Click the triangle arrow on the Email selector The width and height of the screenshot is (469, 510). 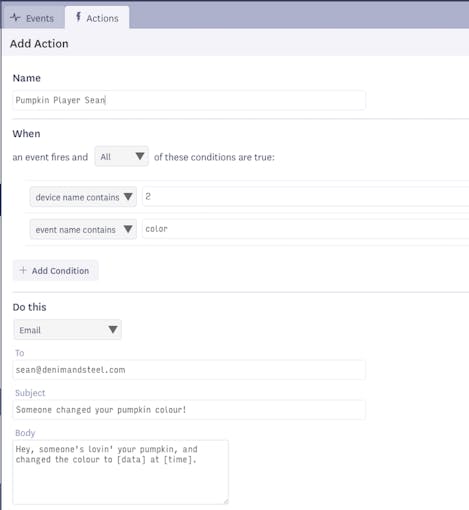click(x=113, y=330)
